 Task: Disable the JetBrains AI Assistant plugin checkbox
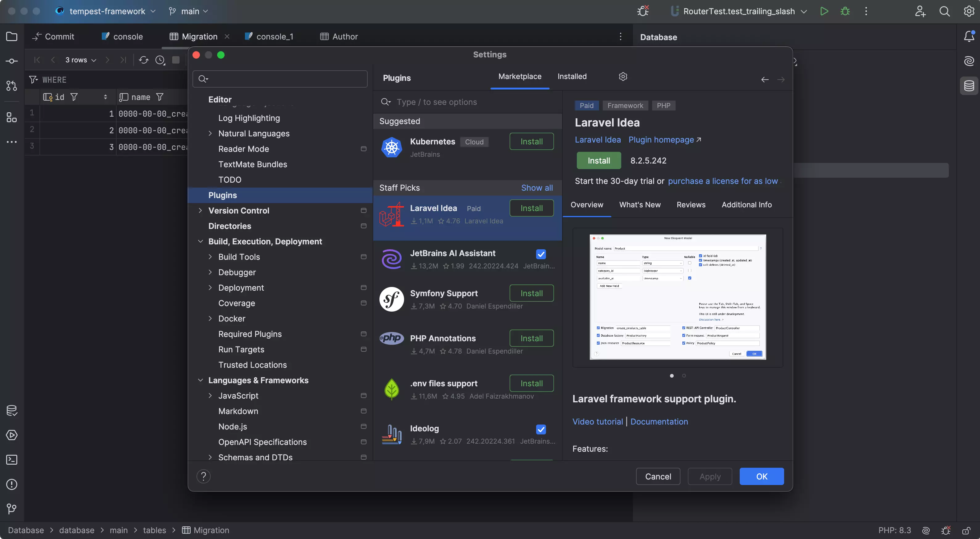[x=541, y=254]
